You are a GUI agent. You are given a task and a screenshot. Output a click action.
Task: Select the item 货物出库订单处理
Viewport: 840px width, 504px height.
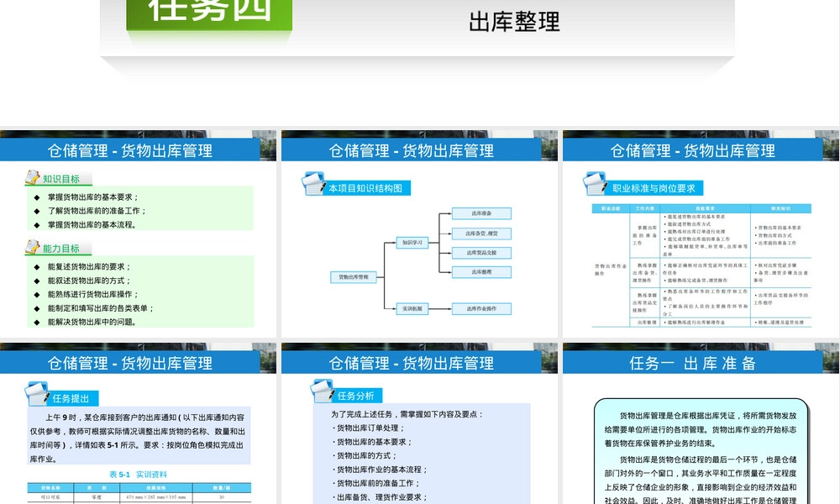pyautogui.click(x=368, y=428)
